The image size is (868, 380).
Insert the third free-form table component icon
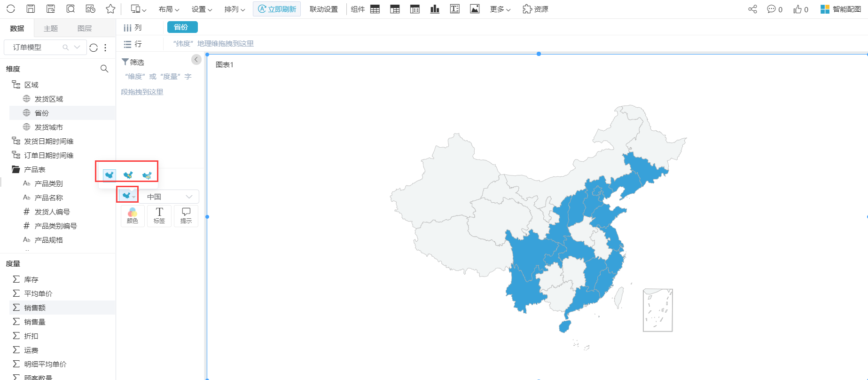pyautogui.click(x=415, y=9)
